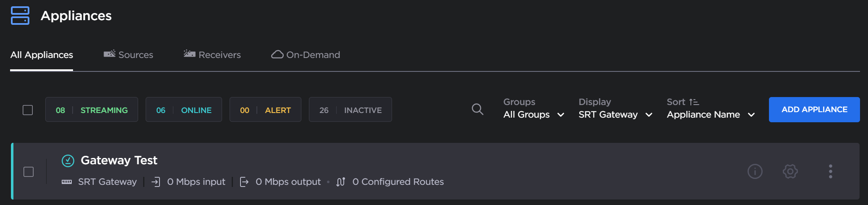Screen dimensions: 868x205
Task: Open three-dot menu for Gateway Test
Action: 830,171
